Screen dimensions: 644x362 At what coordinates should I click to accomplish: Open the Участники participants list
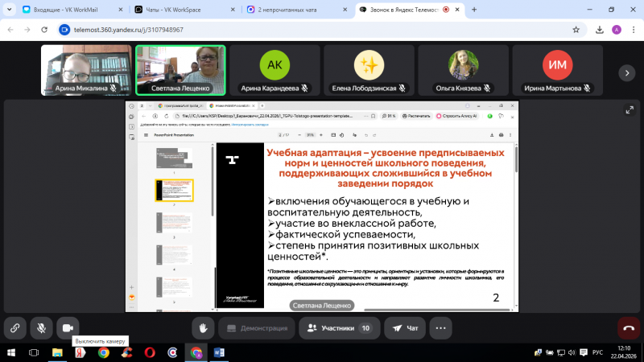click(x=338, y=327)
